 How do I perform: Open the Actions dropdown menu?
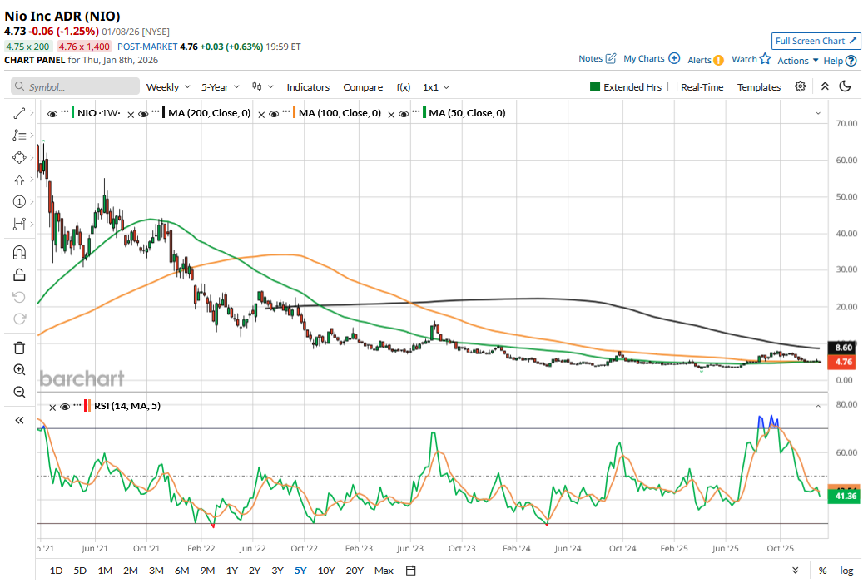(797, 61)
